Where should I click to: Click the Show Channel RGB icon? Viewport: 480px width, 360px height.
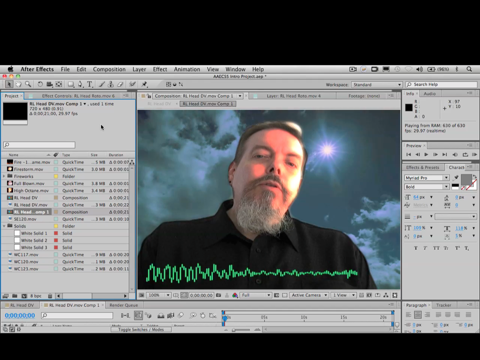point(235,295)
